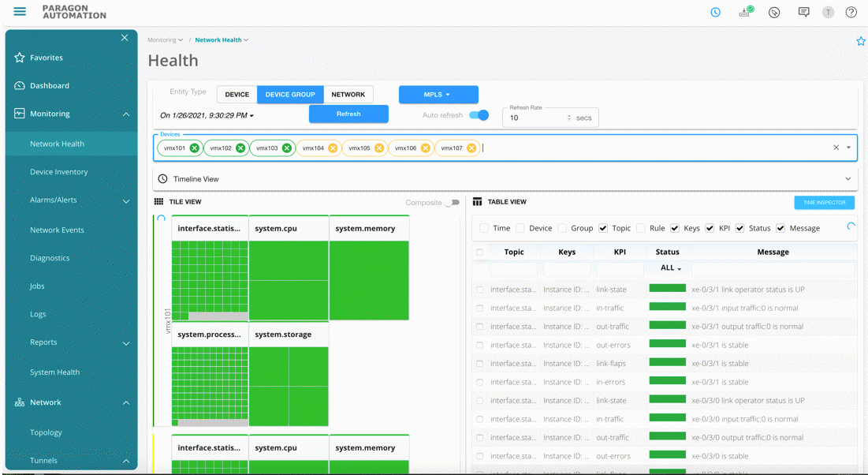Click the Refresh button
Screen dimensions: 868x475
348,114
